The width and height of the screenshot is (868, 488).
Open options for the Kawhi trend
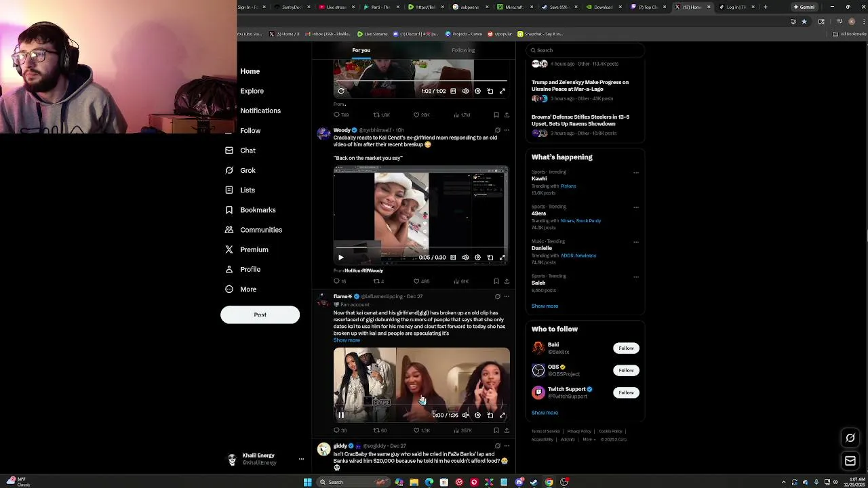[x=636, y=172]
